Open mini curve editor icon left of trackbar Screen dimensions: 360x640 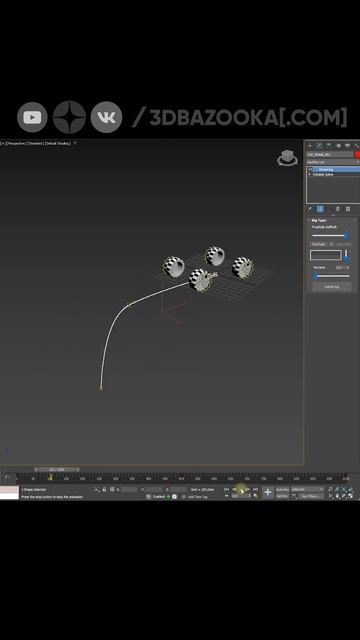point(7,477)
